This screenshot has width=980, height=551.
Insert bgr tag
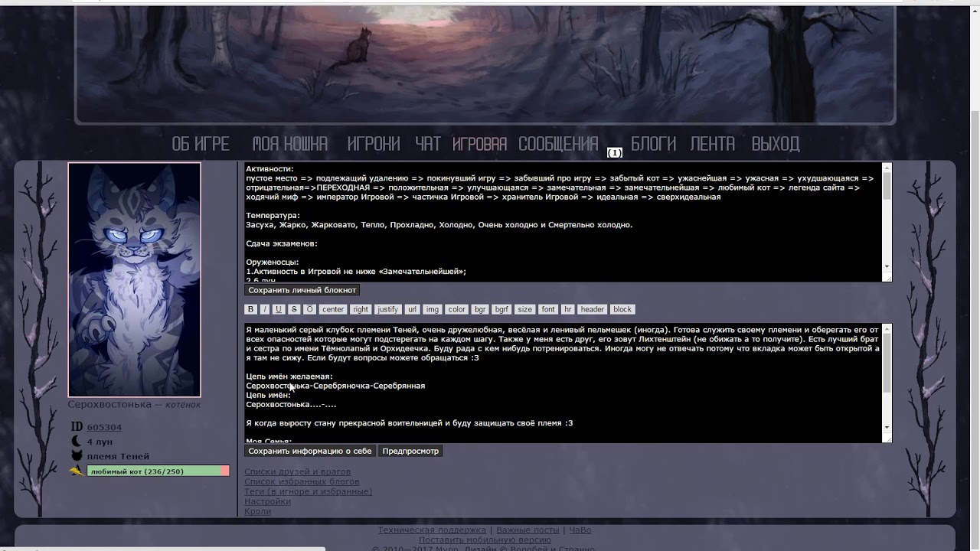480,309
